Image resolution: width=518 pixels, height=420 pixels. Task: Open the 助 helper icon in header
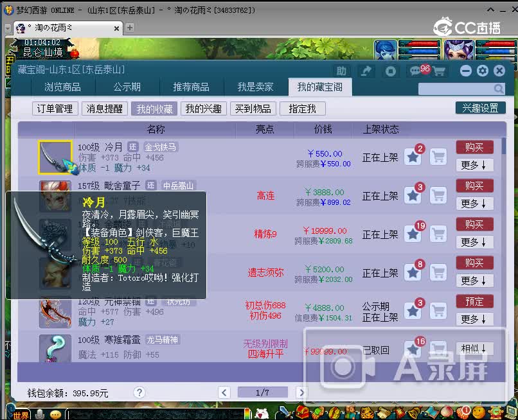[341, 71]
